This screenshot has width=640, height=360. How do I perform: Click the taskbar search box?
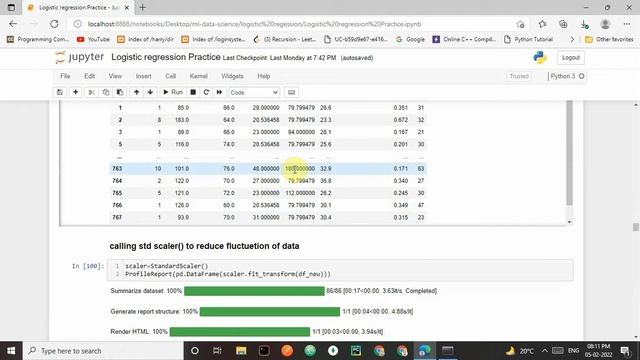[103, 351]
